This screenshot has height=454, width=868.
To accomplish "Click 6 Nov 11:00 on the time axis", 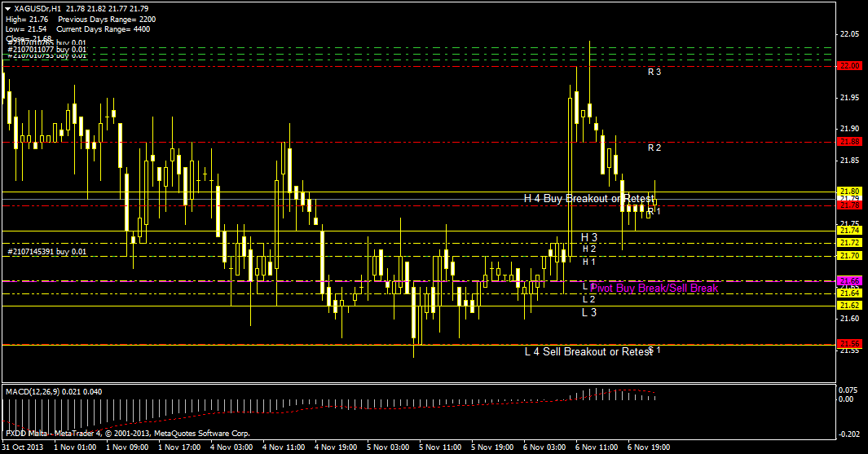I will point(597,447).
